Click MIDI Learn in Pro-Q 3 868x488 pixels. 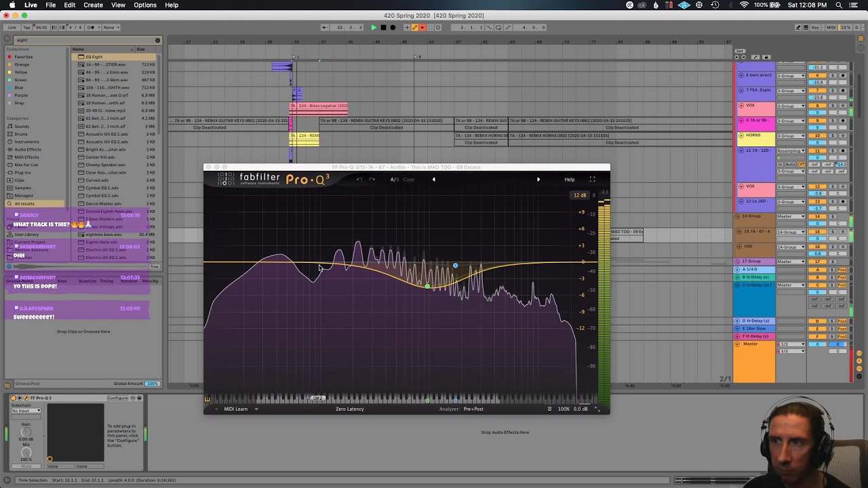coord(236,409)
